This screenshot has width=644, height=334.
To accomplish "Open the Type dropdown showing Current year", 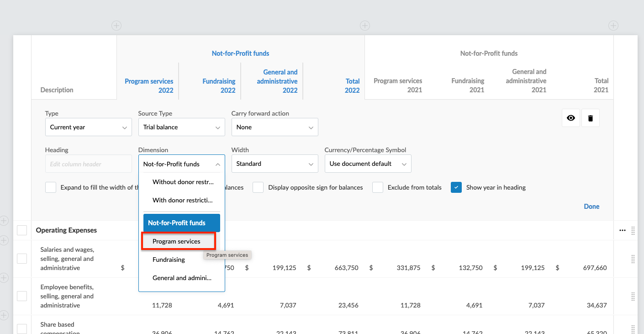I will tap(88, 127).
